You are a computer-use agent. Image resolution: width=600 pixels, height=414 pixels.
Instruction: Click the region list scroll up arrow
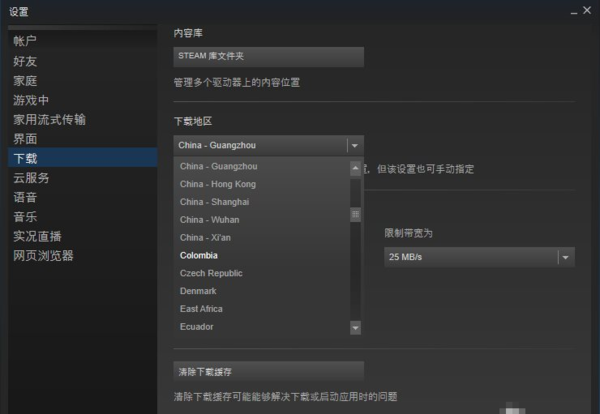[x=355, y=168]
